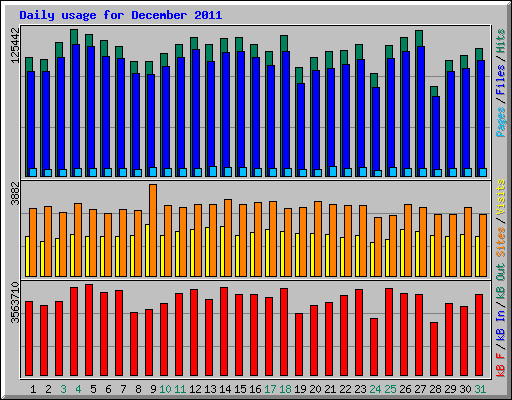Click day label 25 on the x-axis
This screenshot has height=400, width=512.
coord(390,389)
